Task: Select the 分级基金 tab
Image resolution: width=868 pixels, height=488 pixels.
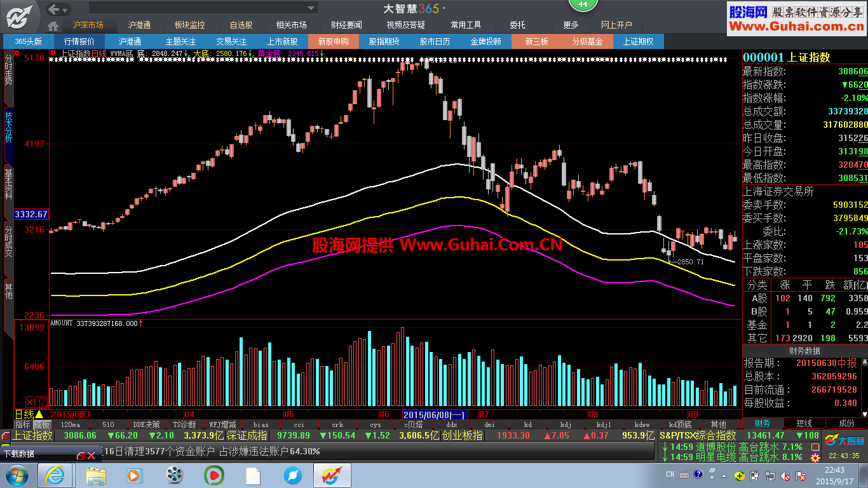Action: 588,41
